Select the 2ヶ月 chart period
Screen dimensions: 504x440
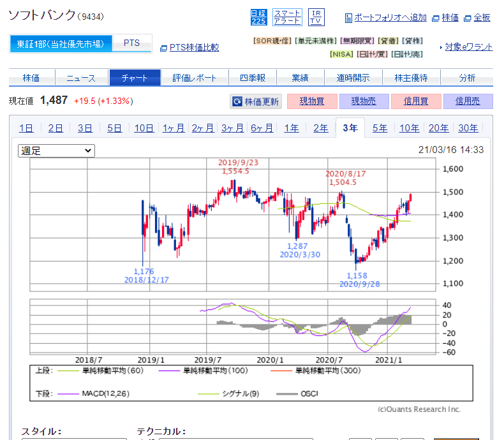[x=203, y=128]
